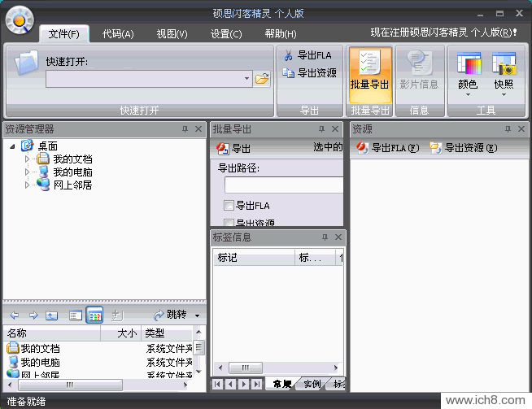
Task: Pin the 标签信息 panel
Action: coord(325,237)
